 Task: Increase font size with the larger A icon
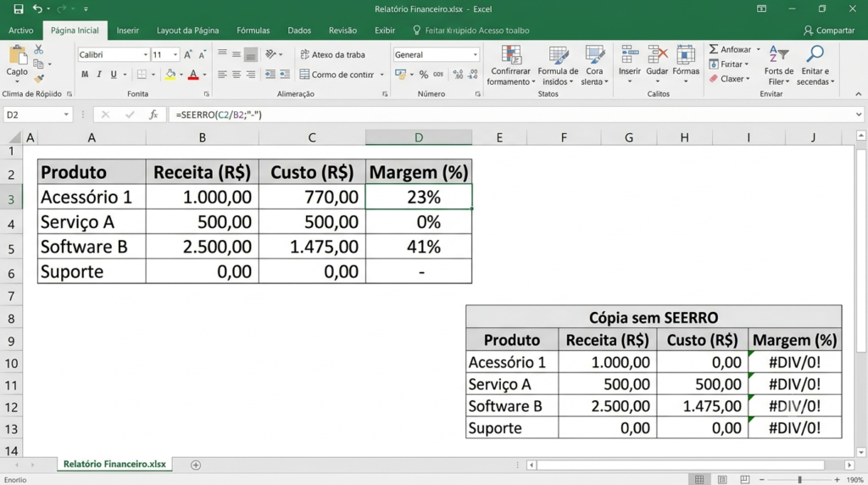click(187, 54)
